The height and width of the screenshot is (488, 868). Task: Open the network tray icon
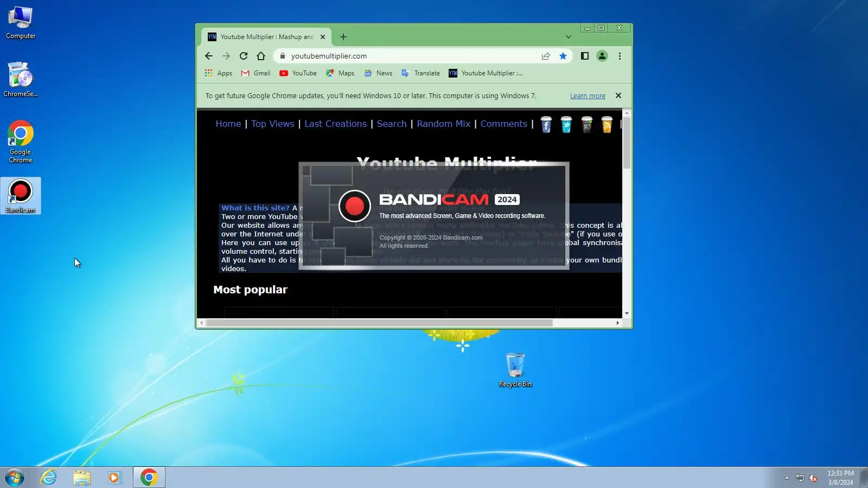[x=800, y=478]
